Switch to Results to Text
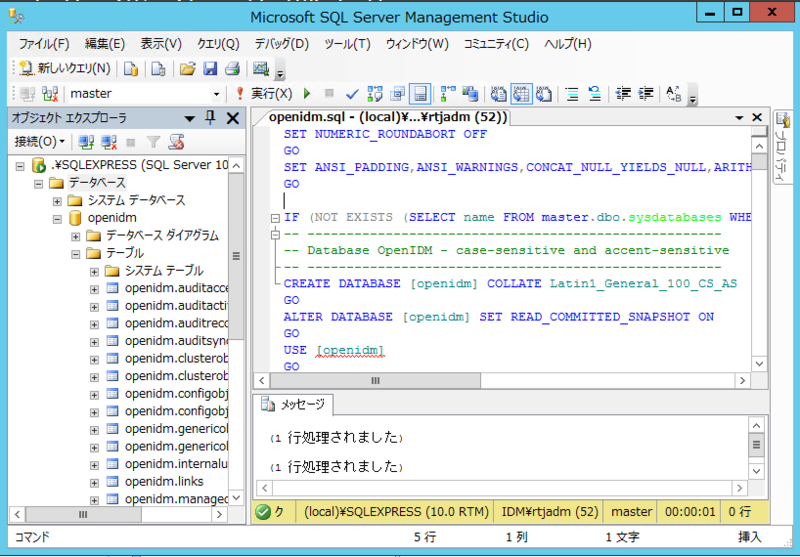Screen dimensions: 800x557 coord(498,94)
